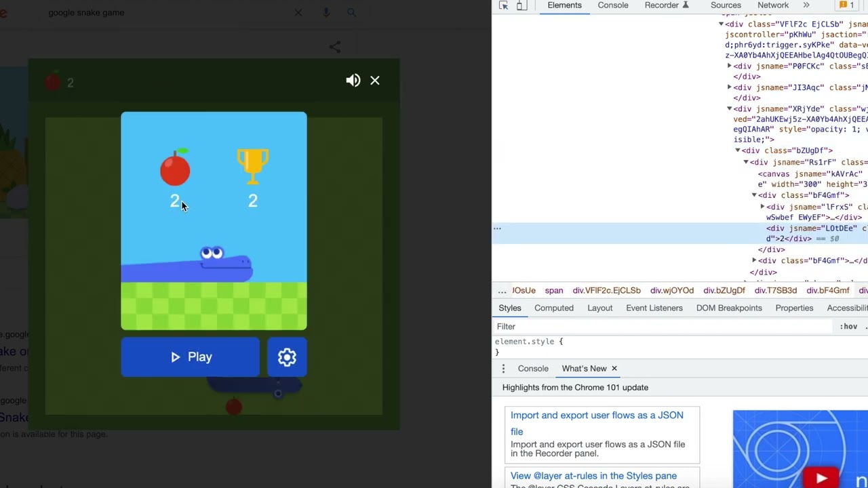
Task: Show more DevTools tabs chevron
Action: point(806,5)
